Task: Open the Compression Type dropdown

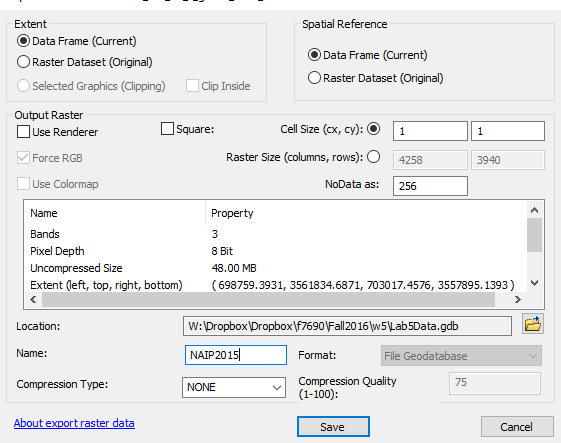Action: [x=234, y=387]
